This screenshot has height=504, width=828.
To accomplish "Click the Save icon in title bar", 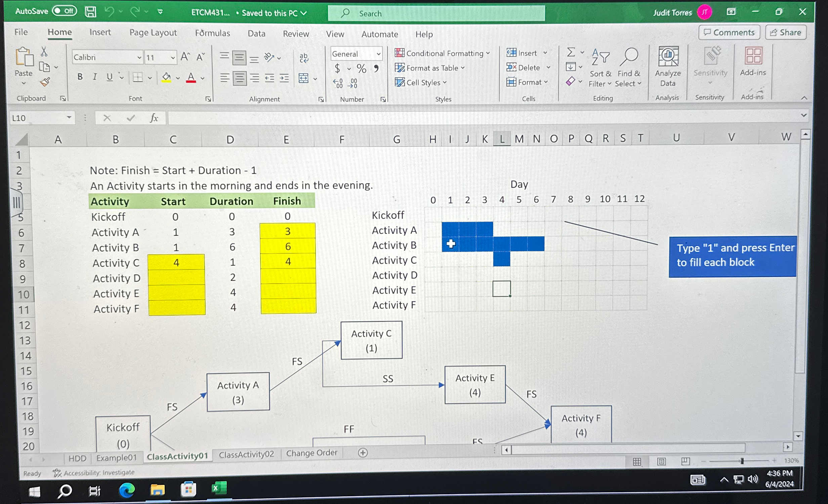I will (90, 12).
